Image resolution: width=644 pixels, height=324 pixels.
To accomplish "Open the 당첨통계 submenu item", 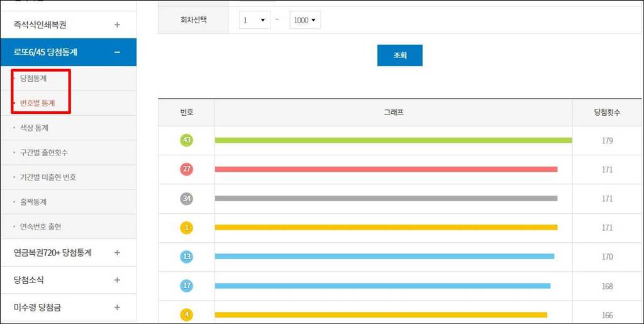I will point(33,79).
